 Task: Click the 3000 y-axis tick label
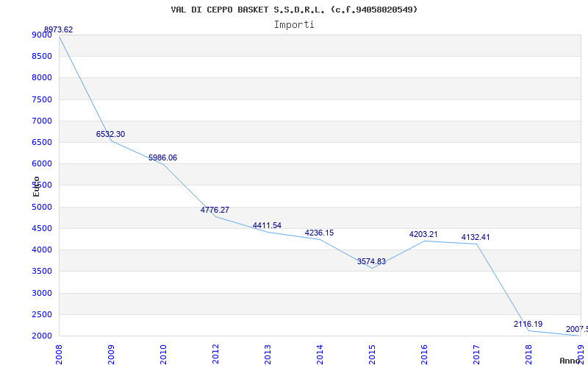pos(42,293)
